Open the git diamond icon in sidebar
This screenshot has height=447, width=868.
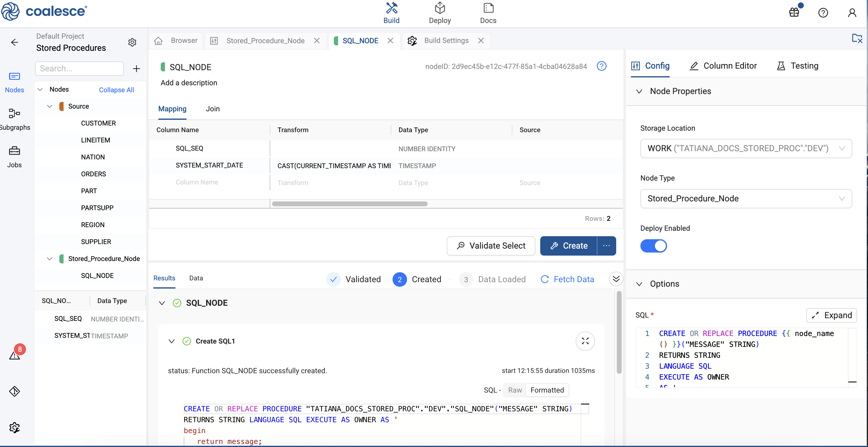tap(15, 391)
